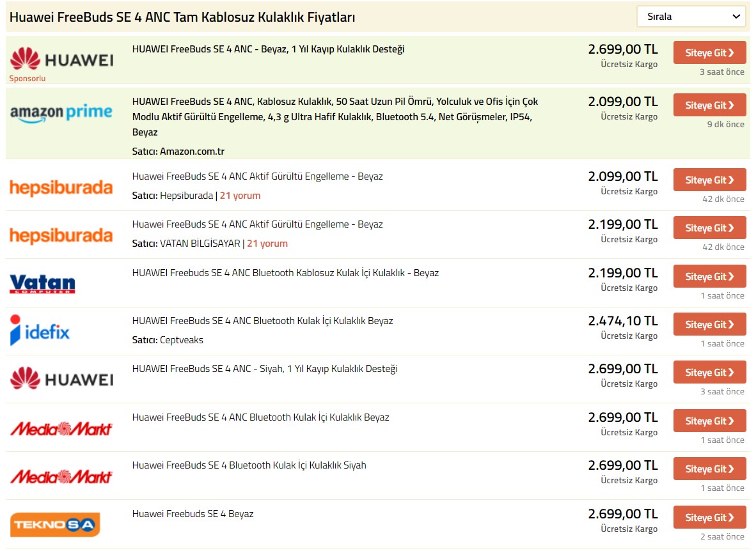Click the 2.474,10 TL price
The image size is (756, 551).
coord(623,321)
